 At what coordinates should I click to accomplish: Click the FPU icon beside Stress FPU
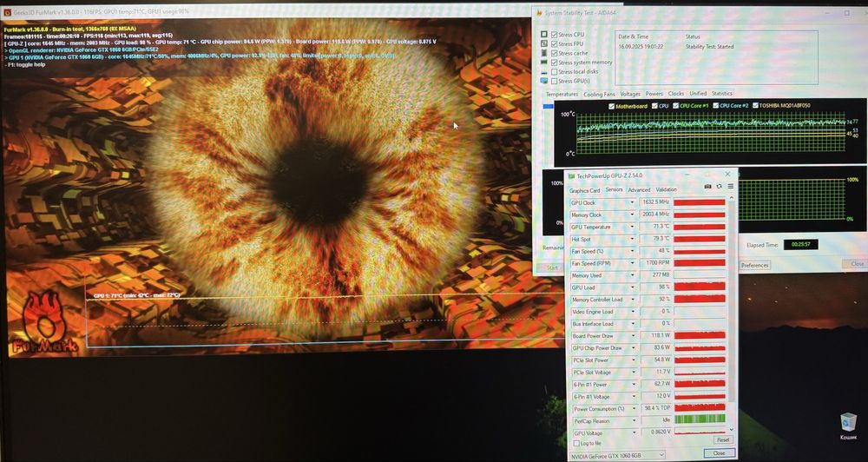545,43
